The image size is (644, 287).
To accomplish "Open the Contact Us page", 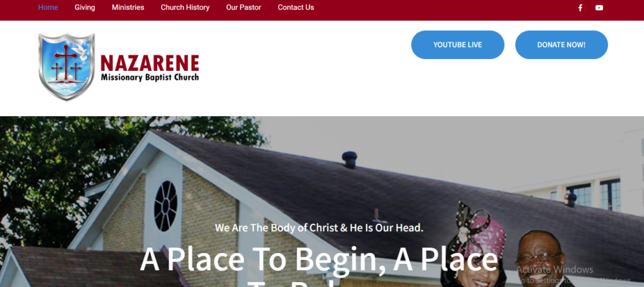I will click(296, 8).
